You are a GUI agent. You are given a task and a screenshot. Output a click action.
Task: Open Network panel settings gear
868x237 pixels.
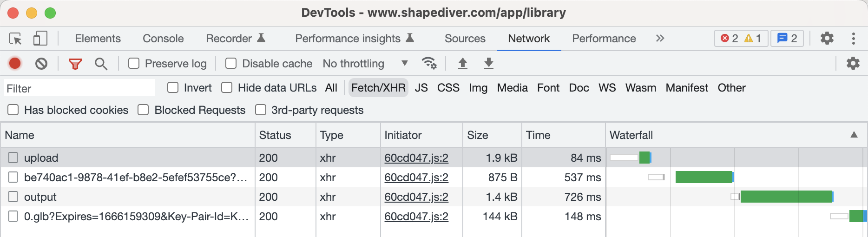click(853, 63)
